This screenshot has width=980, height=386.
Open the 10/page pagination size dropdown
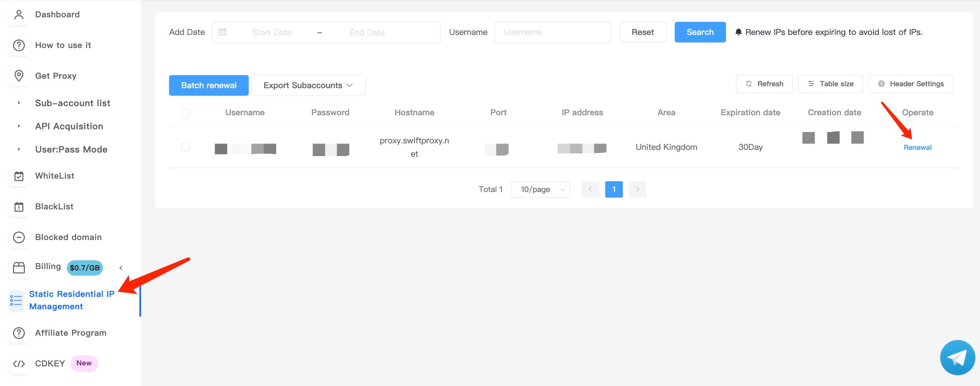pyautogui.click(x=540, y=189)
